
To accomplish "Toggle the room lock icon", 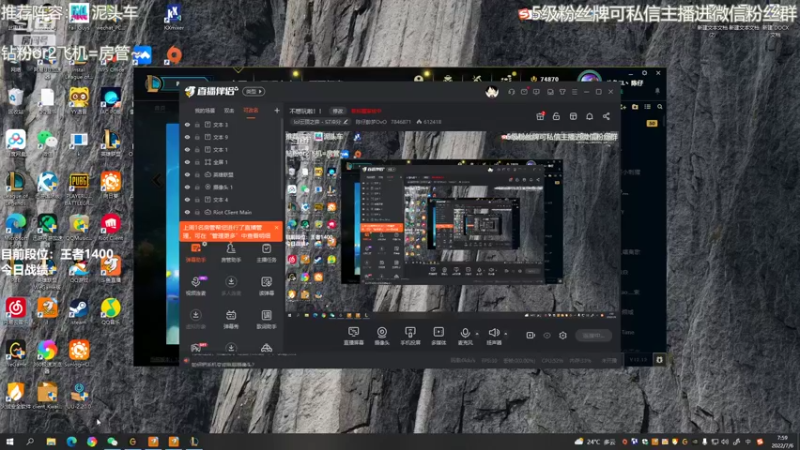I will (556, 116).
